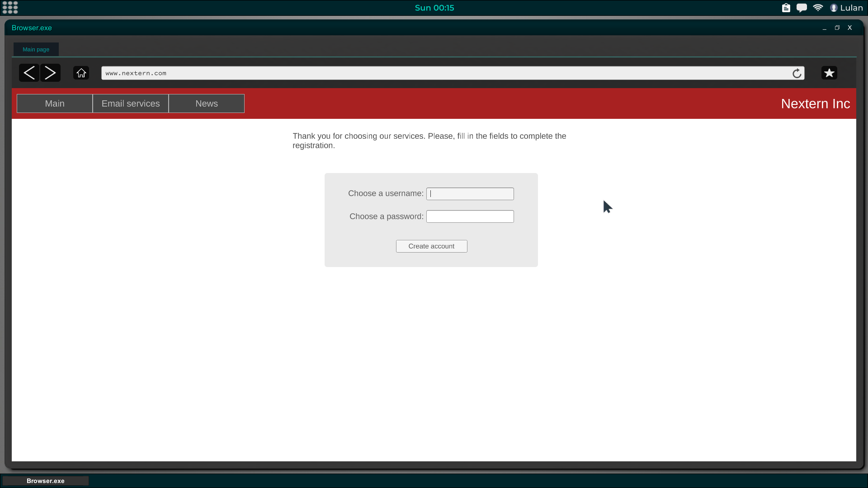Click the browser back arrow
Screen dimensions: 868x488
click(x=29, y=73)
